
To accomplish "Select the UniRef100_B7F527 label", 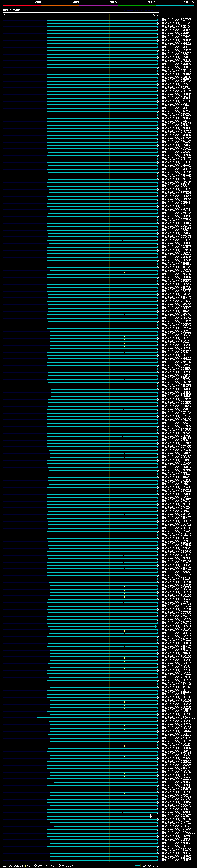I will [x=176, y=433].
